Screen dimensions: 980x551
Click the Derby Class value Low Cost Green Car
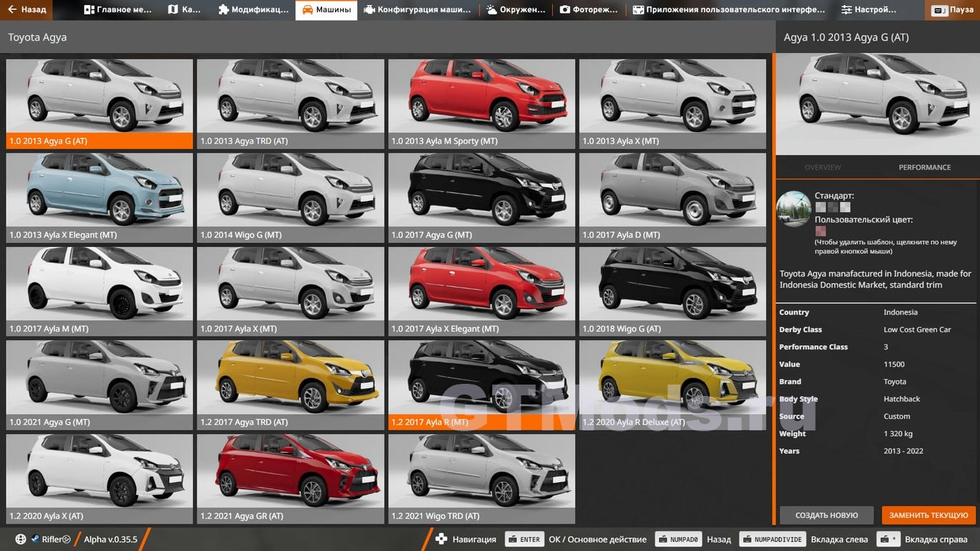point(917,329)
